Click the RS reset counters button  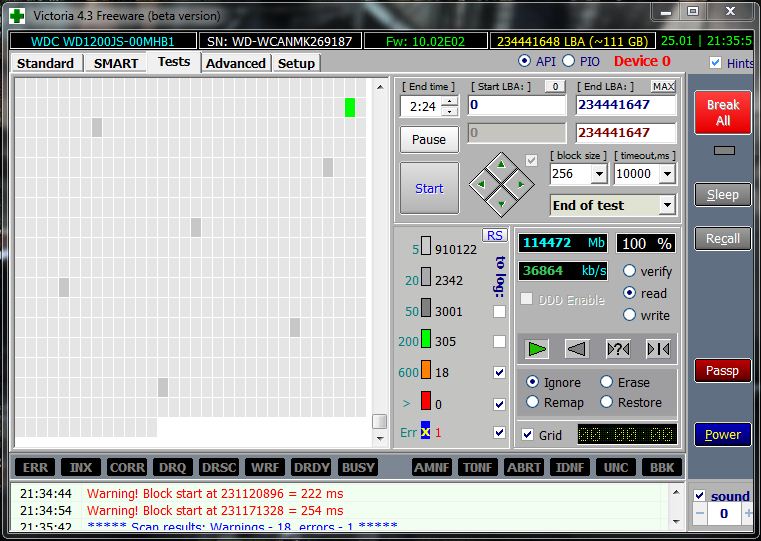click(x=494, y=235)
